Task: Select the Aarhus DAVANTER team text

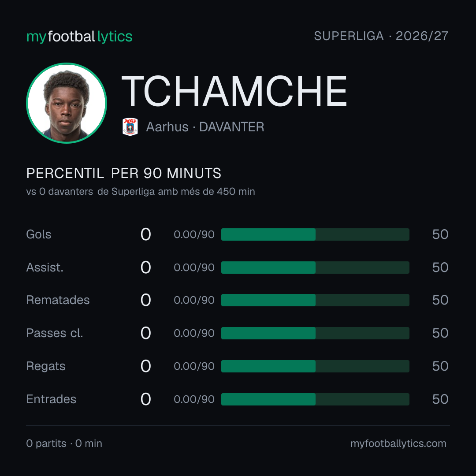Action: tap(205, 127)
